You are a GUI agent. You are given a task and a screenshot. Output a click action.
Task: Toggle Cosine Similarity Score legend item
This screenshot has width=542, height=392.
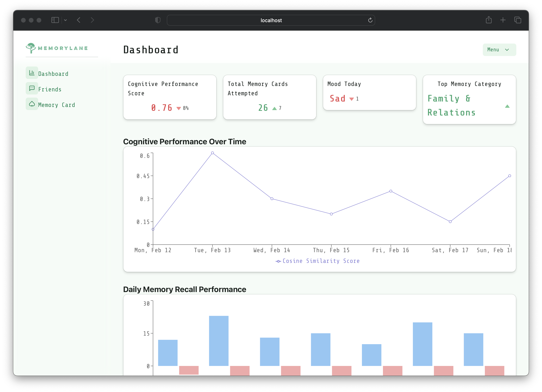318,261
